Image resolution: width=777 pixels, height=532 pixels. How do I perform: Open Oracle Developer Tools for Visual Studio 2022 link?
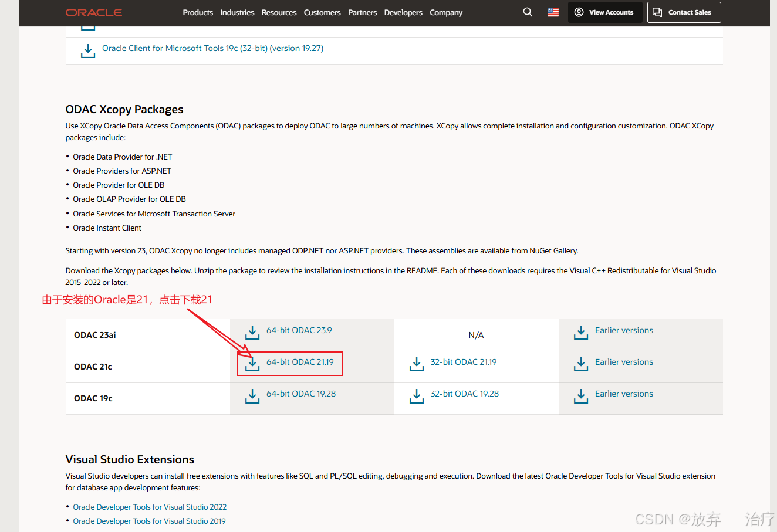pos(150,507)
